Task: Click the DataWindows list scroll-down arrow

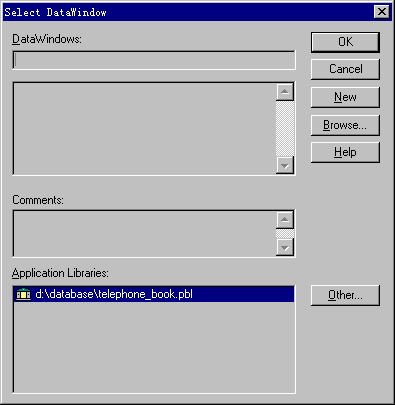Action: 285,165
